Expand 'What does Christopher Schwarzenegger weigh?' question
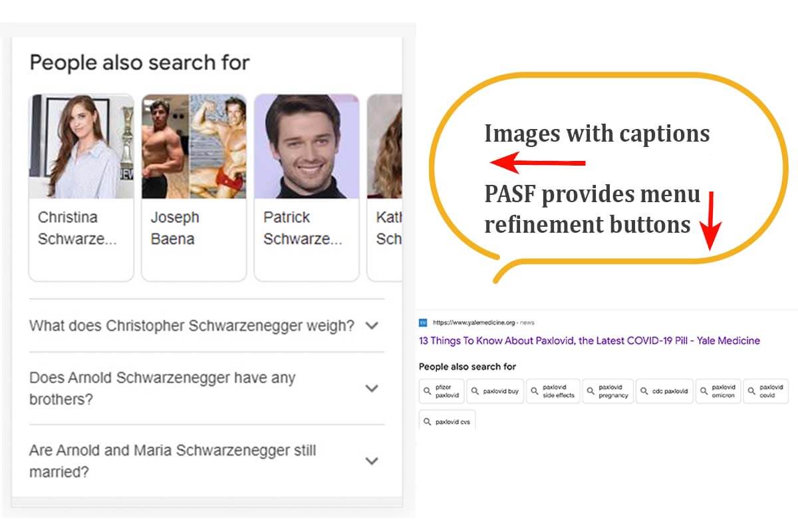798x532 pixels. [x=372, y=326]
